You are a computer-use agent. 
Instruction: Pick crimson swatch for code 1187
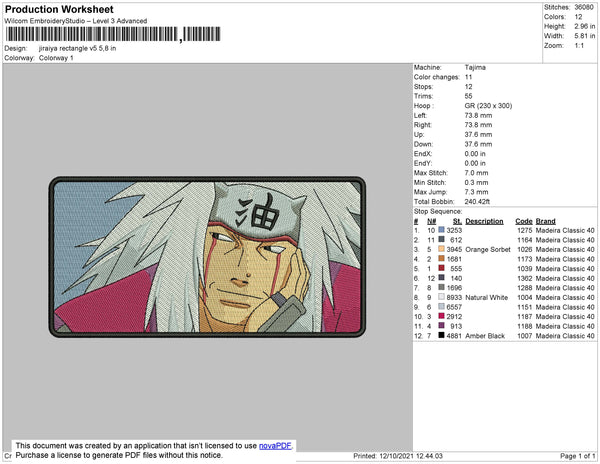pos(441,316)
